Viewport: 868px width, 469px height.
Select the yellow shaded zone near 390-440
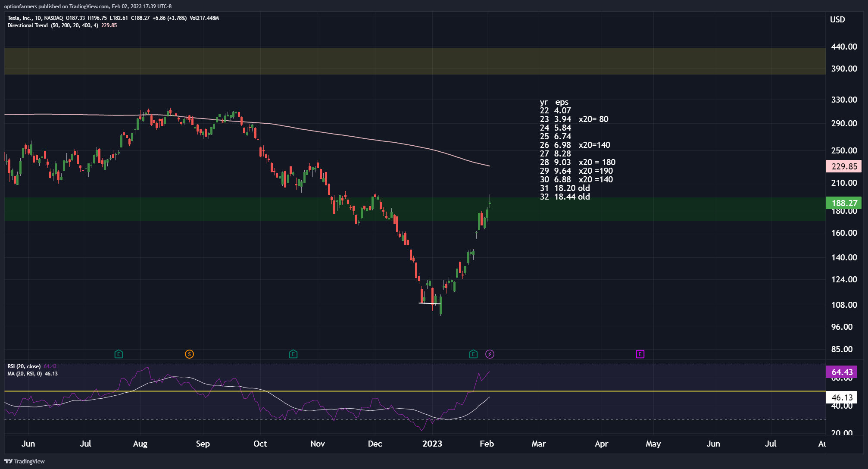click(415, 61)
